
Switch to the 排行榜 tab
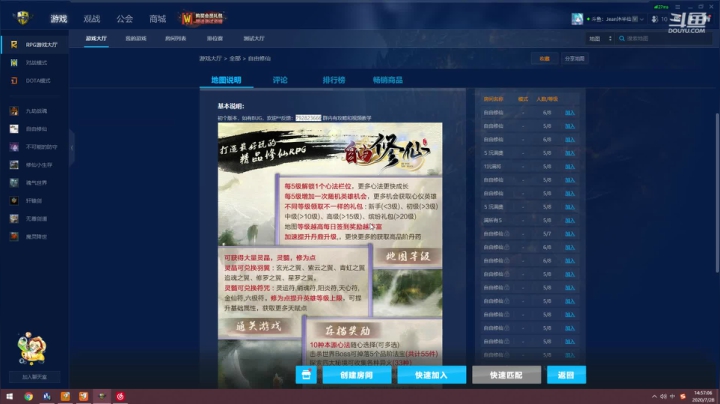coord(334,80)
